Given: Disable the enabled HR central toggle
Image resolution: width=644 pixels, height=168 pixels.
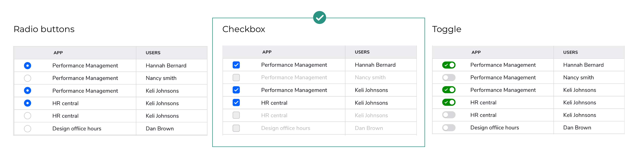Looking at the screenshot, I should click(448, 102).
